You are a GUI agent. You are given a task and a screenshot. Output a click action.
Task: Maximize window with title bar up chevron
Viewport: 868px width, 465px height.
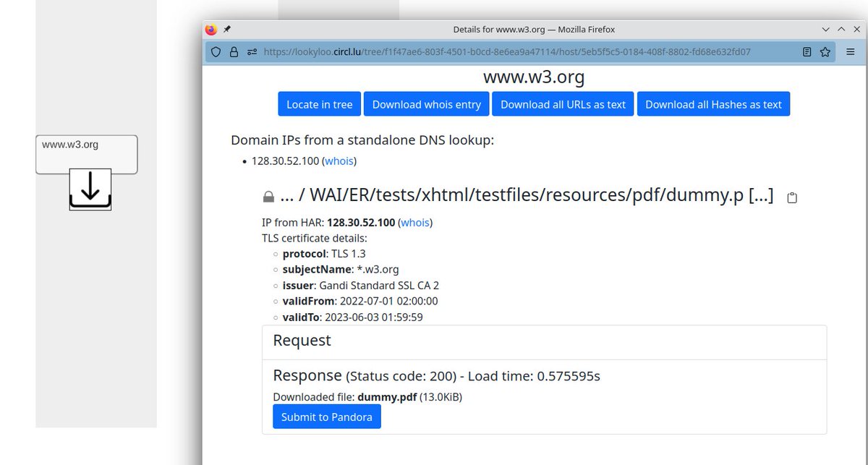841,30
